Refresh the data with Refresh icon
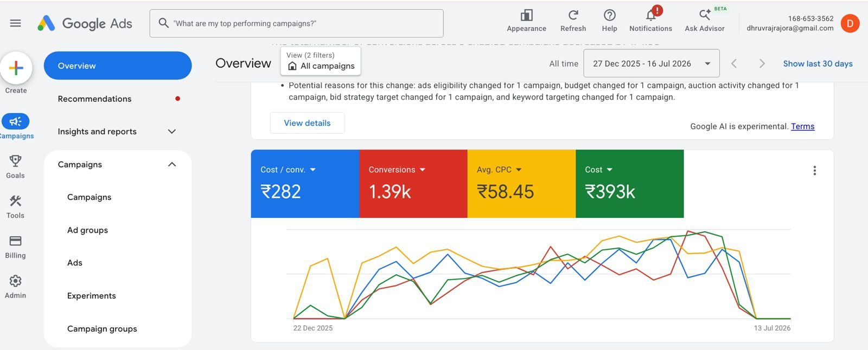The image size is (868, 350). pos(573,15)
